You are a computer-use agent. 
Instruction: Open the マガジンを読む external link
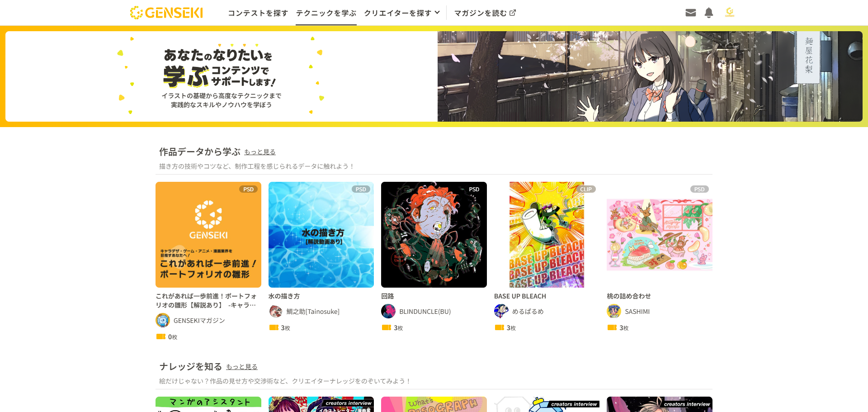coord(485,13)
